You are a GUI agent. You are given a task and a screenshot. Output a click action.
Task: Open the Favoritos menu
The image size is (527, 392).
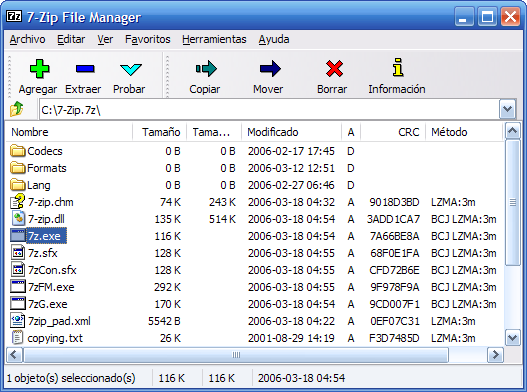148,39
